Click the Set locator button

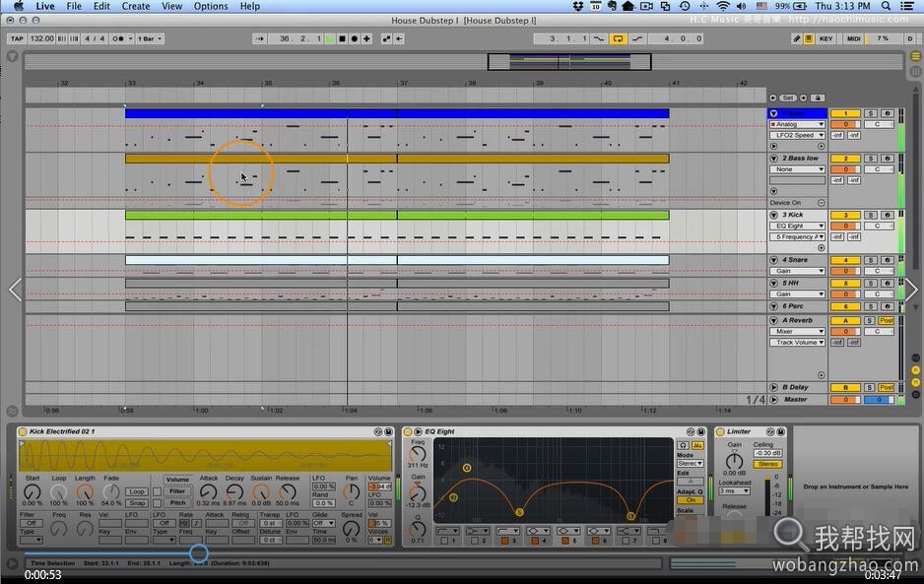(x=788, y=97)
